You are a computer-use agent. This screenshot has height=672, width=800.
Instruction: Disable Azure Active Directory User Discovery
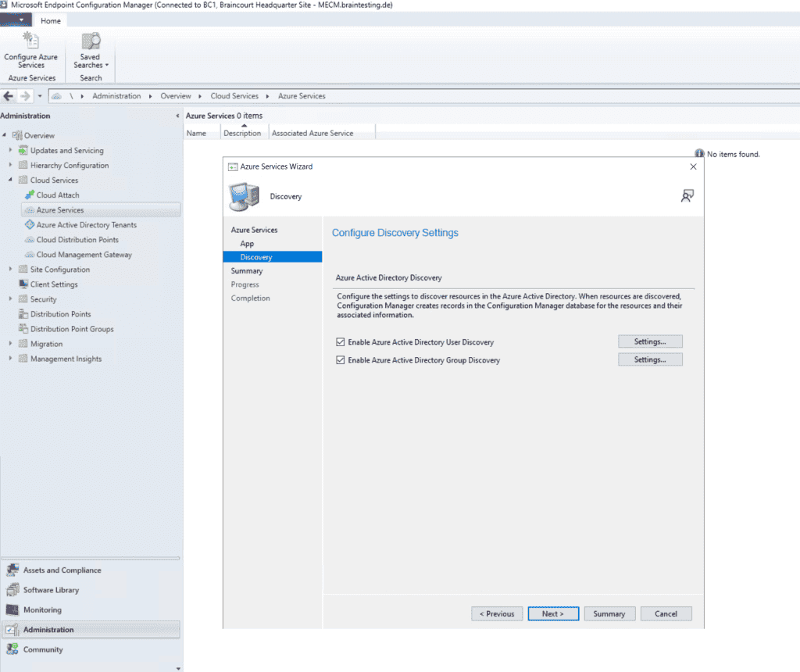click(341, 341)
